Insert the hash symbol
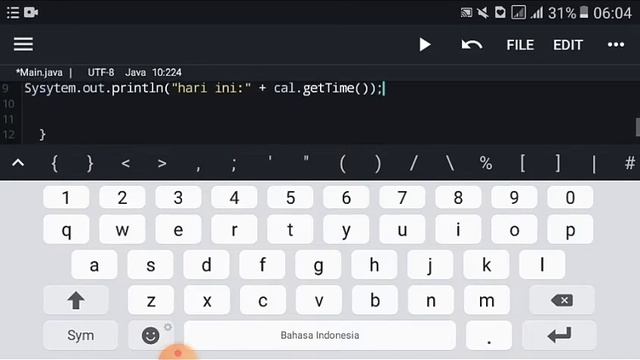Screen dimensions: 640x360 pos(630,164)
